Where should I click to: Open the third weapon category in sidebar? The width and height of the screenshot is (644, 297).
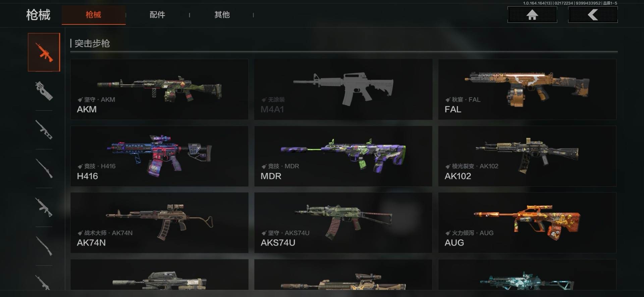coord(44,130)
